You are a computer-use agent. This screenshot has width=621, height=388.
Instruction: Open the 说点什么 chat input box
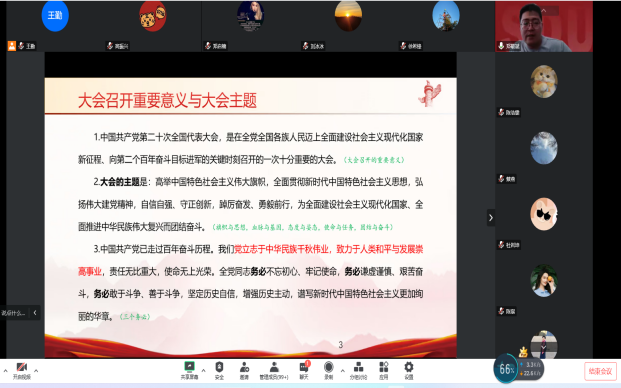click(14, 313)
